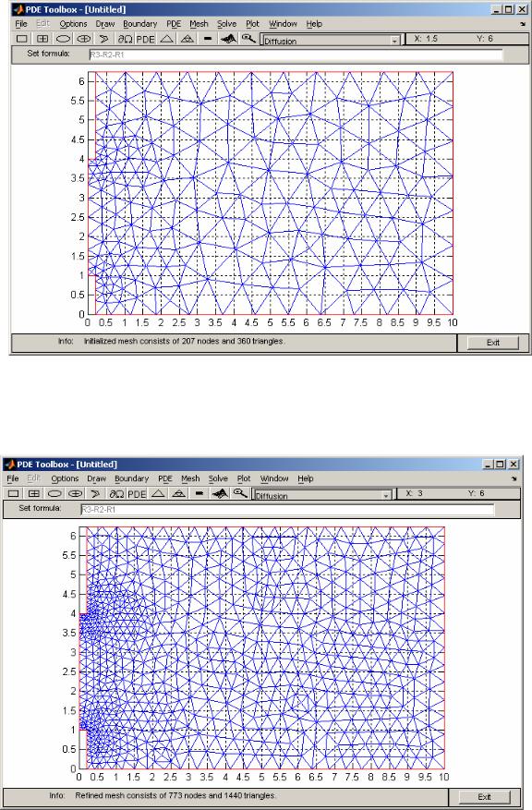
Task: Click the Exit button in refined-mesh window
Action: pos(484,797)
